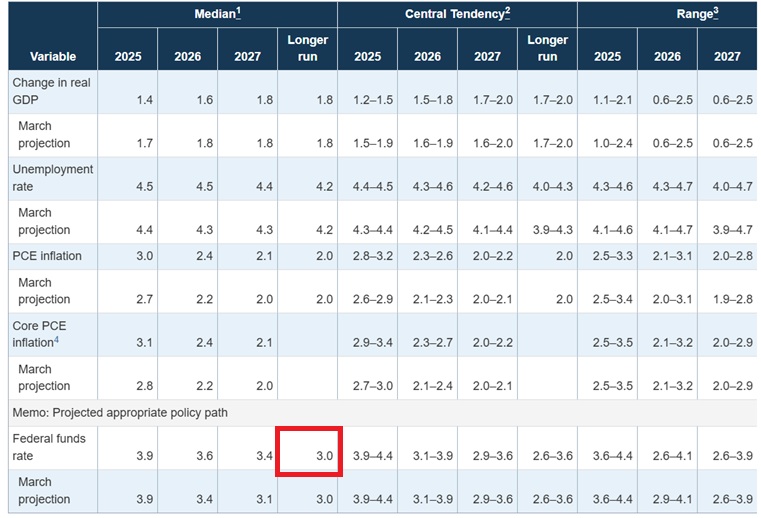Click Unemployment rate longer run range 4.0–4.3
Screen dimensions: 761x518
tap(553, 186)
